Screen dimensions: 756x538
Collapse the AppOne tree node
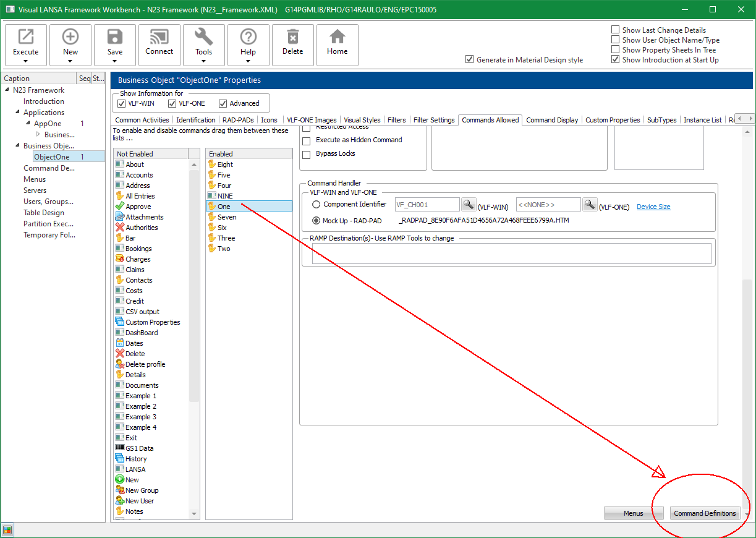pos(28,124)
